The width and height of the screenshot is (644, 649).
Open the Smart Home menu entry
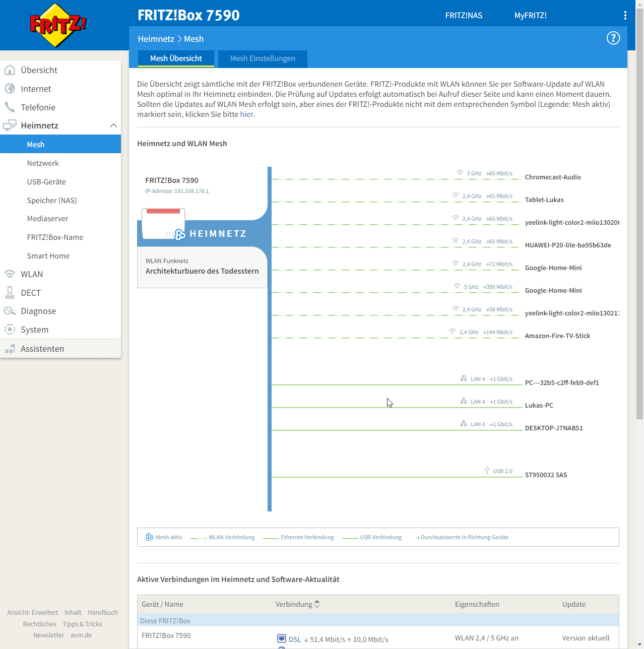click(x=48, y=256)
